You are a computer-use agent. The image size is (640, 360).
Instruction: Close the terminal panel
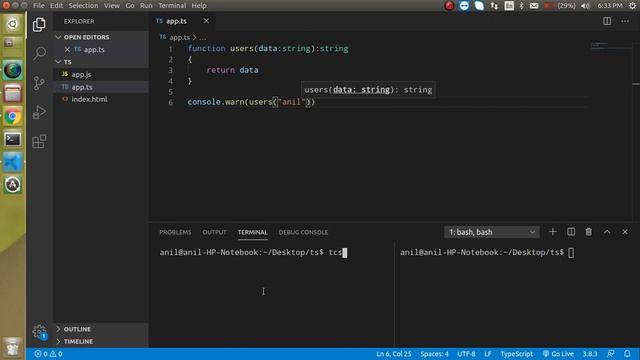coord(625,232)
